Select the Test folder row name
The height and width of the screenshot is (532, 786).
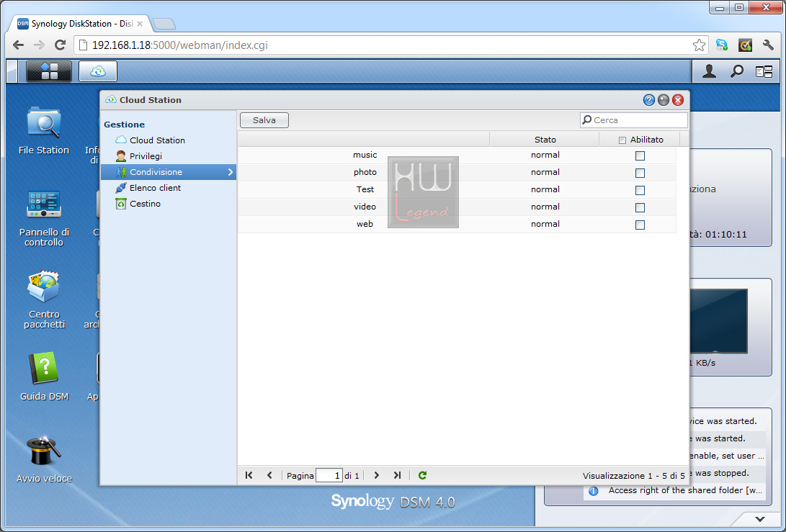click(365, 189)
